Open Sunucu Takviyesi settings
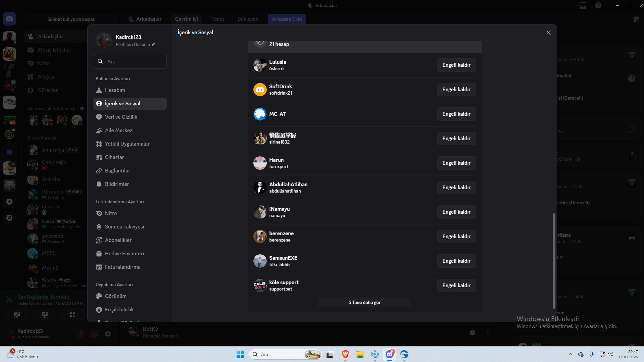644x362 pixels. point(130,227)
